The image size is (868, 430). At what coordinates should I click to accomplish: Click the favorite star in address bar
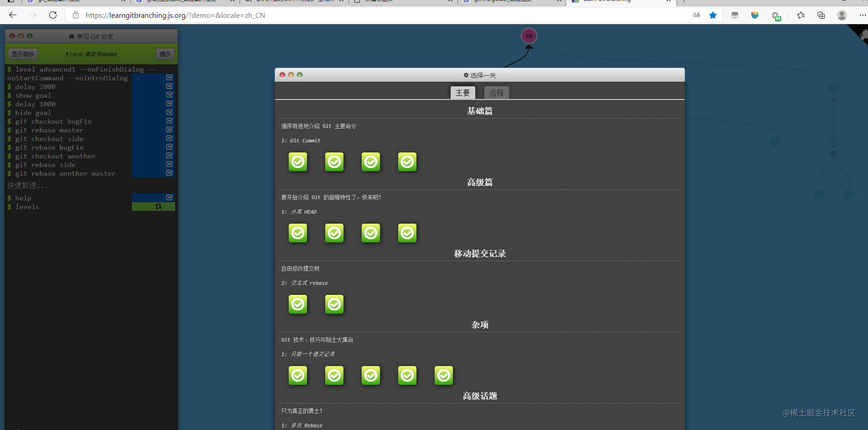click(x=713, y=15)
